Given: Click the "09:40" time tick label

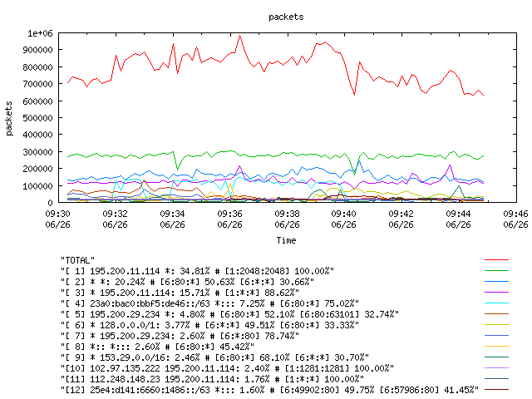Looking at the screenshot, I should (x=343, y=214).
